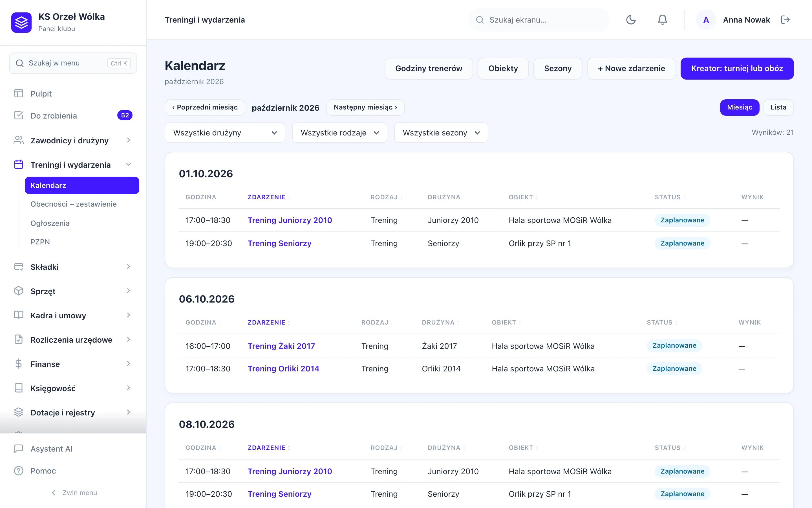Toggle dark mode moon icon
Viewport: 812px width, 508px height.
(631, 20)
